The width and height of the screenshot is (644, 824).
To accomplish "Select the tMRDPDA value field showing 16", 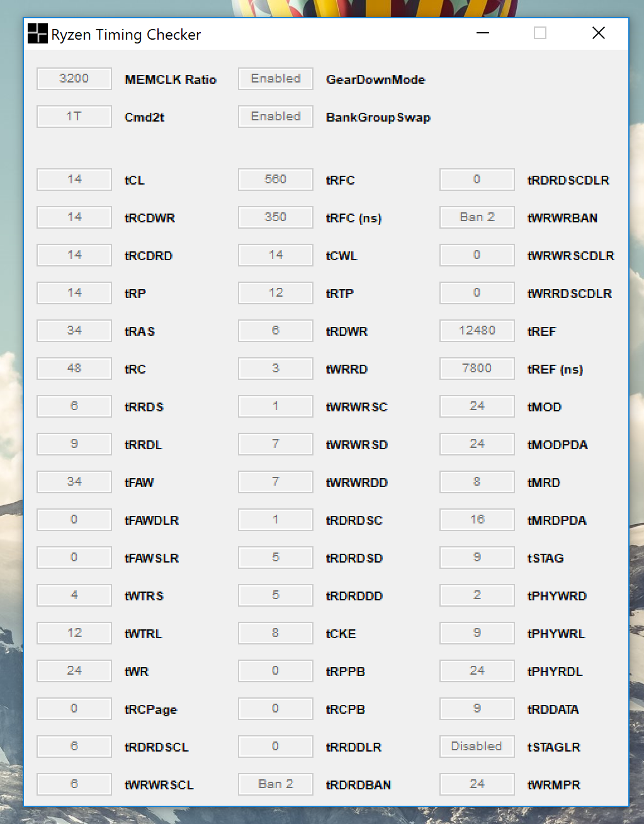I will [x=477, y=520].
